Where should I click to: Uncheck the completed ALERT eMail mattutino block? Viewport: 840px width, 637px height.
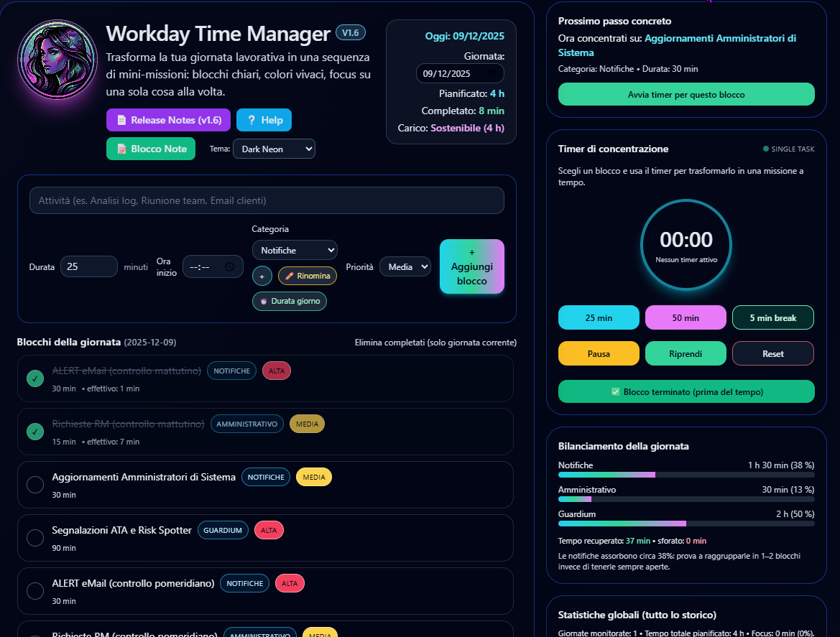(x=34, y=378)
